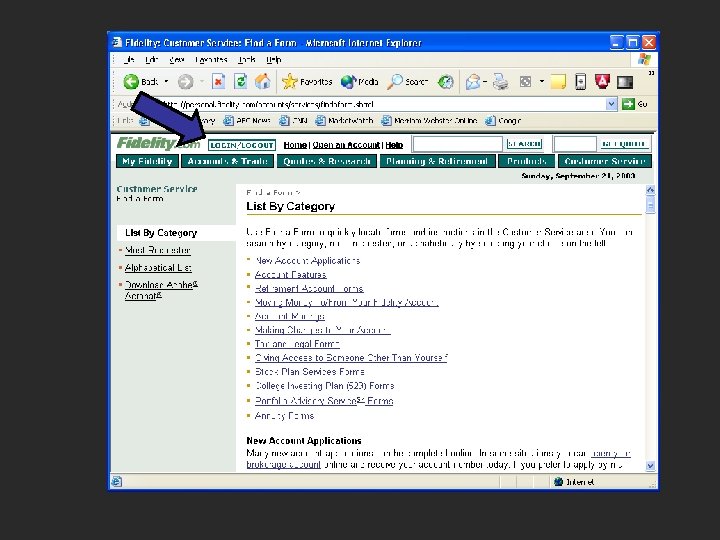
Task: Select the Planning & Retirement tab
Action: pyautogui.click(x=438, y=161)
